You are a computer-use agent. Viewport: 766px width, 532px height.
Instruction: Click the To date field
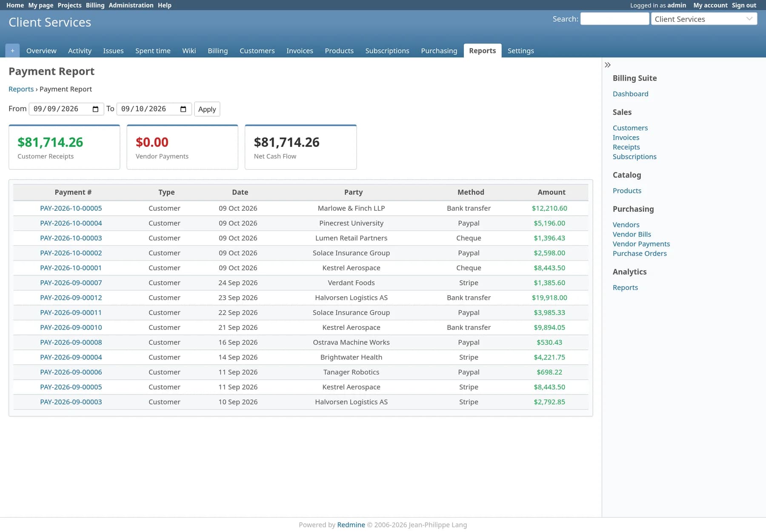click(154, 109)
